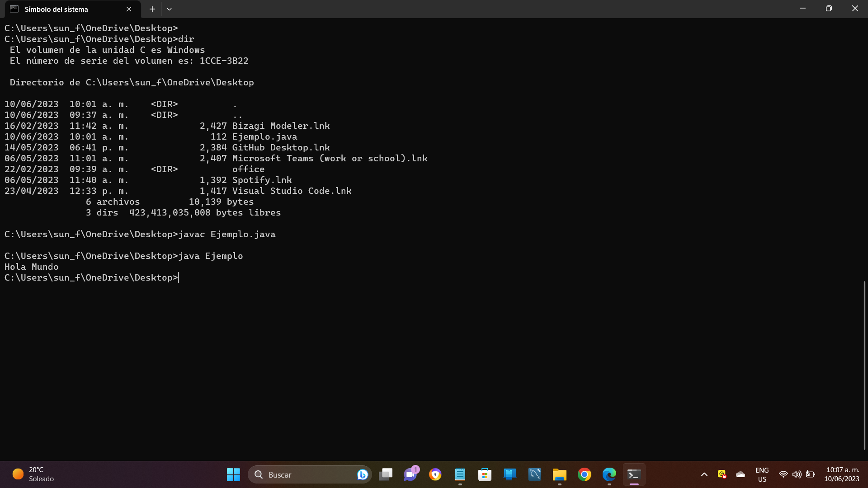
Task: Open a new terminal tab with plus button
Action: click(x=152, y=9)
